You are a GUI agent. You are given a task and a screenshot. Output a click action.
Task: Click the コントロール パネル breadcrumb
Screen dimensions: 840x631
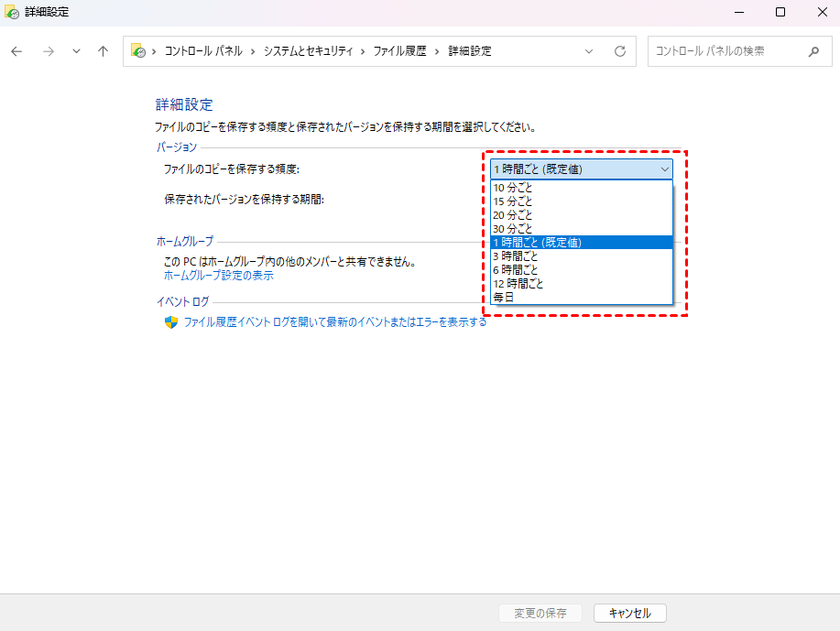pyautogui.click(x=202, y=51)
